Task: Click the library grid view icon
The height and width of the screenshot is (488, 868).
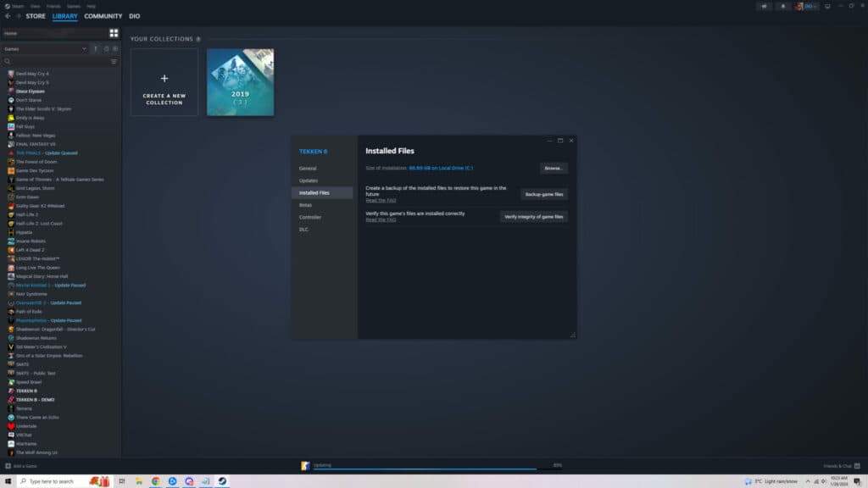Action: pyautogui.click(x=114, y=33)
